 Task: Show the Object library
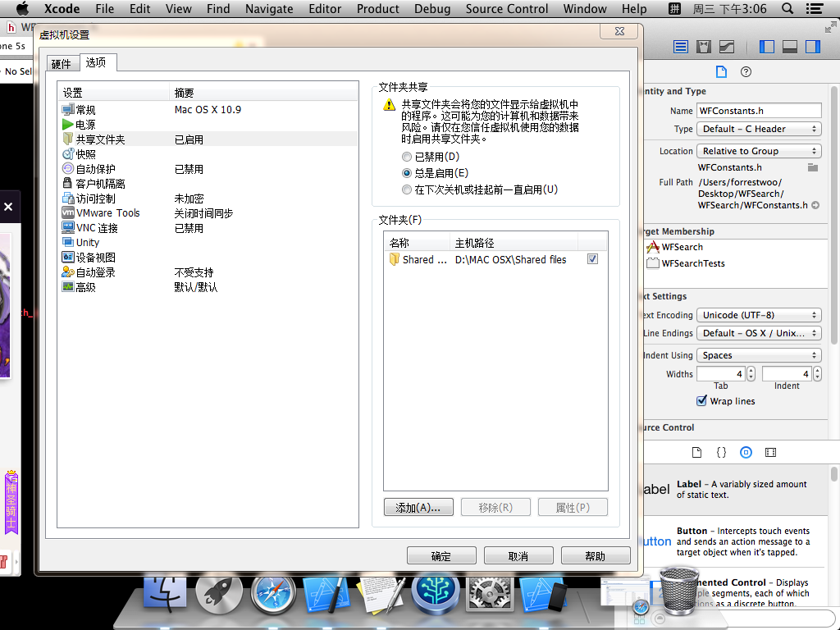pyautogui.click(x=746, y=452)
